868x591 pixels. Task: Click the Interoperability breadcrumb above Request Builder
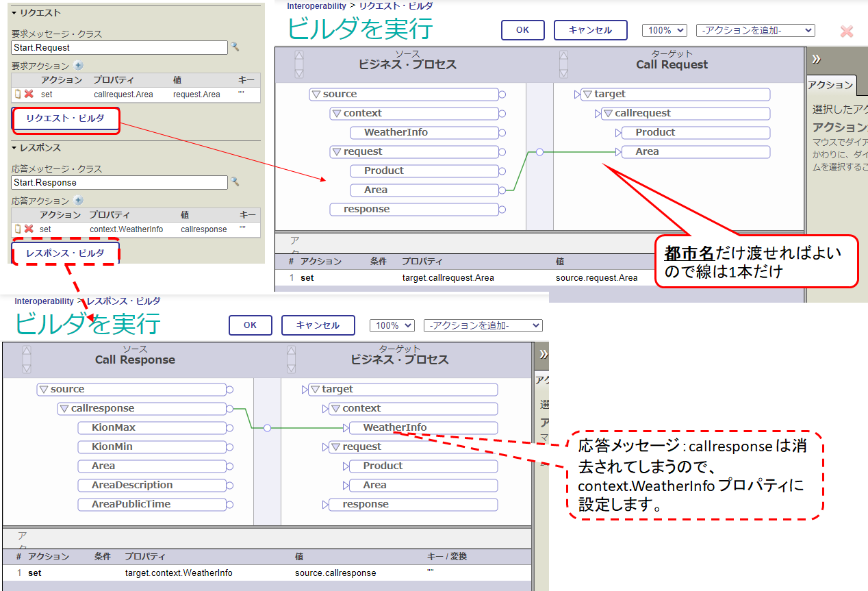point(316,6)
